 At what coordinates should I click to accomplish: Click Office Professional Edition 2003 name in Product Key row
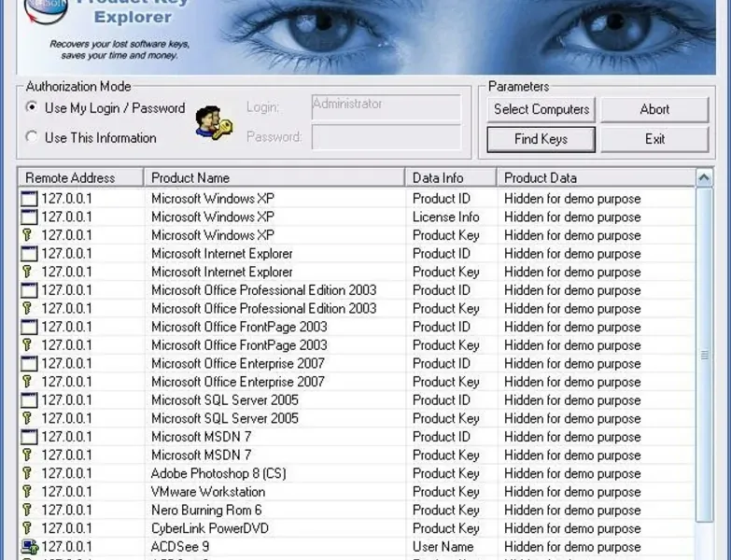(x=264, y=308)
